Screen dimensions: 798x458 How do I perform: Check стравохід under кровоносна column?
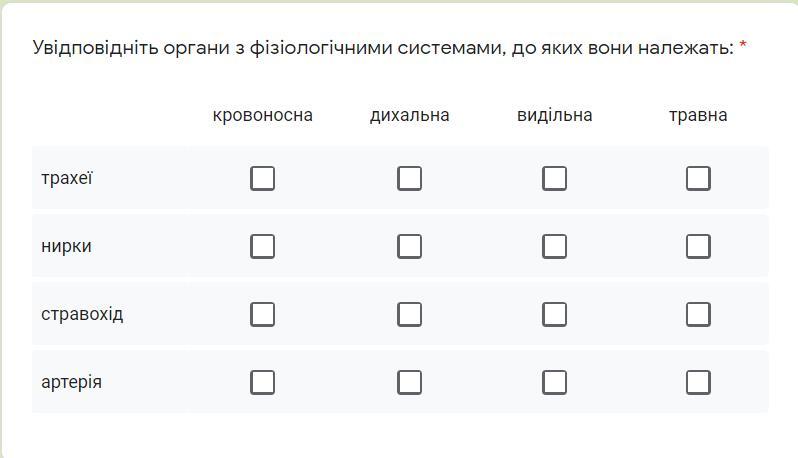tap(262, 314)
